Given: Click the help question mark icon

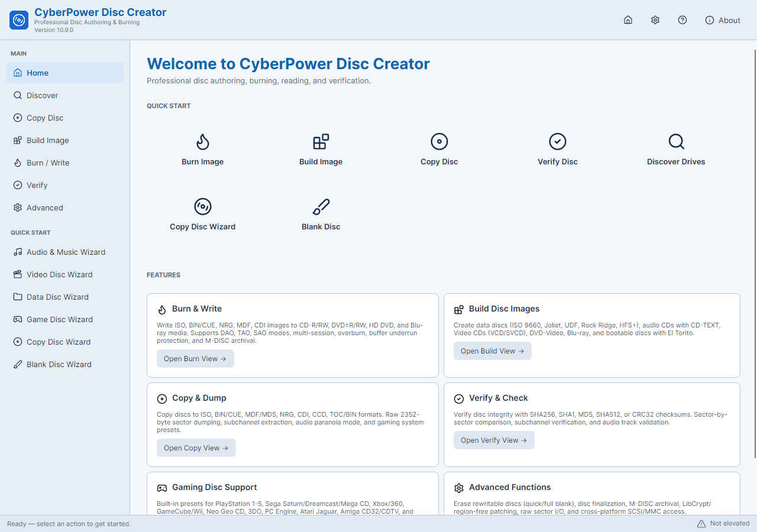Looking at the screenshot, I should click(x=682, y=20).
